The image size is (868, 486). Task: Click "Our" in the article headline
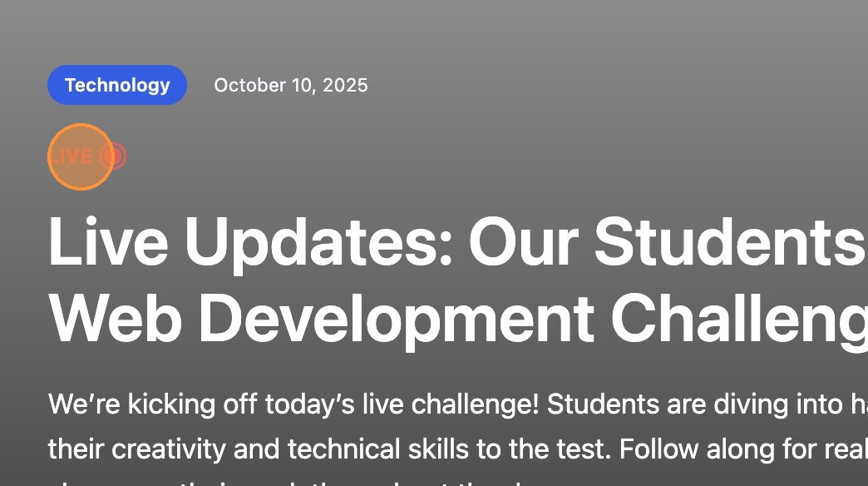[x=524, y=242]
